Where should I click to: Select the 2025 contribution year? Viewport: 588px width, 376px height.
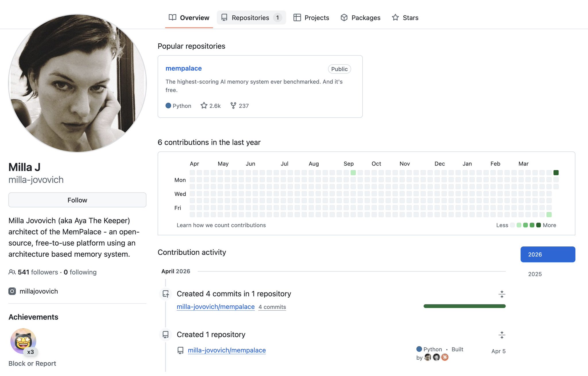click(x=535, y=274)
